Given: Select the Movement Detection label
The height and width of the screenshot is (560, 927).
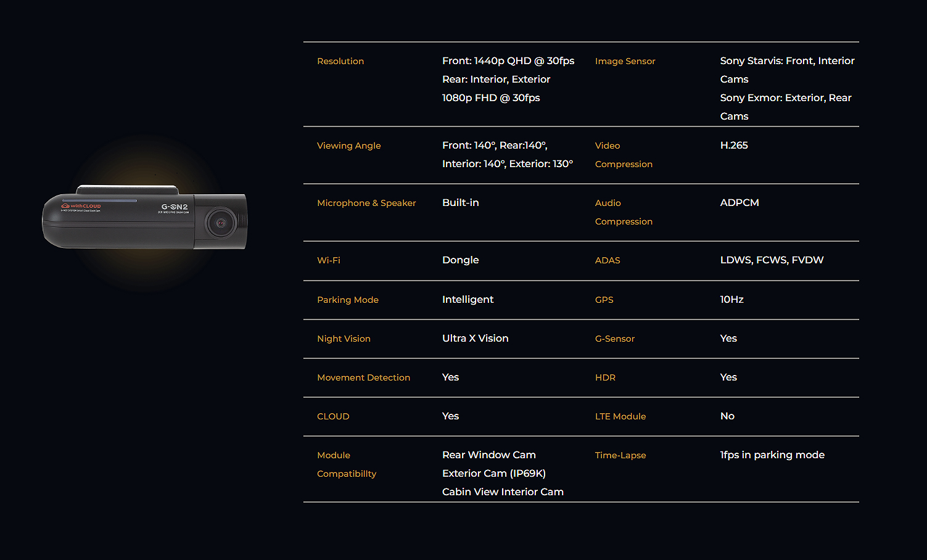Looking at the screenshot, I should 363,377.
